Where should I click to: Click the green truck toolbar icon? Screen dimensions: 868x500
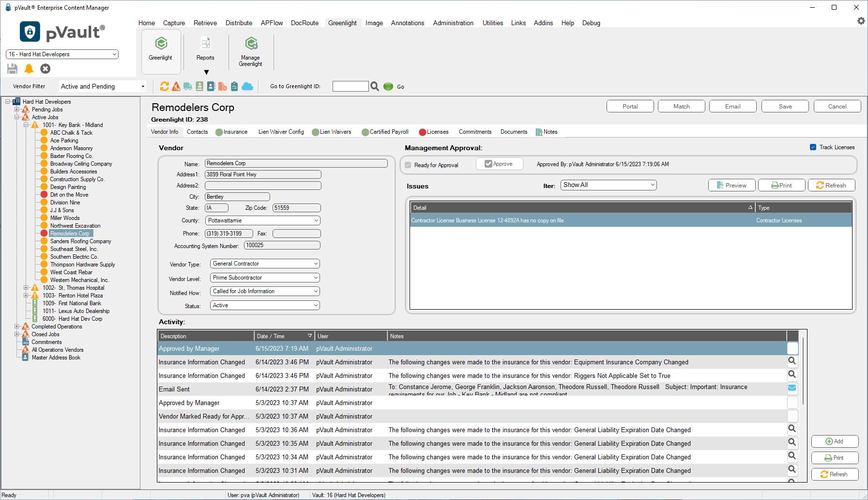(188, 86)
